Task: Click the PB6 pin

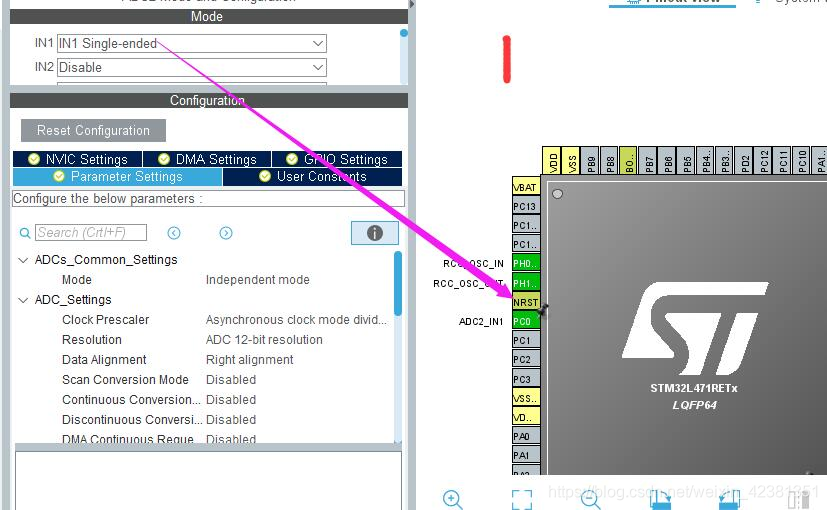Action: (x=667, y=160)
